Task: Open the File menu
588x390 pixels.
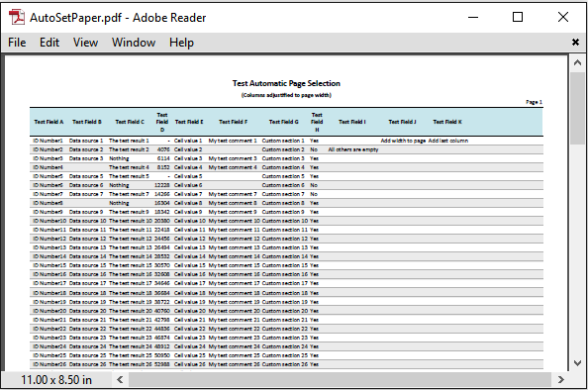Action: click(x=17, y=43)
